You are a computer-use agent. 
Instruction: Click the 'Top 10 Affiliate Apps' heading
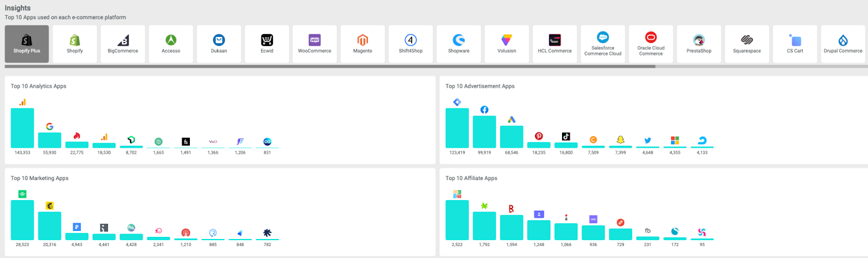[x=471, y=178]
